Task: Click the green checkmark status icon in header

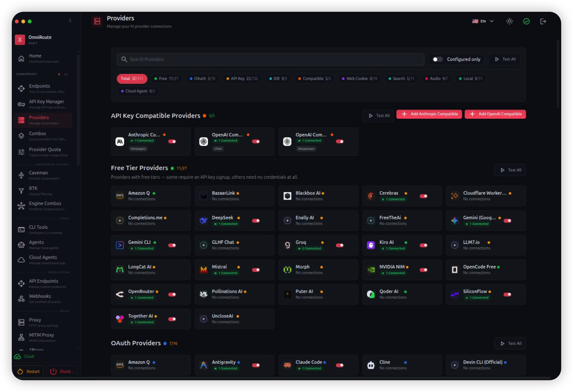Action: coord(526,21)
